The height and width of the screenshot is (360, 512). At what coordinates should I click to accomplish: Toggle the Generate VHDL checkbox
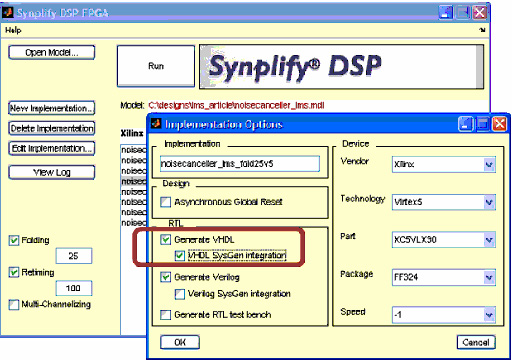[x=166, y=239]
